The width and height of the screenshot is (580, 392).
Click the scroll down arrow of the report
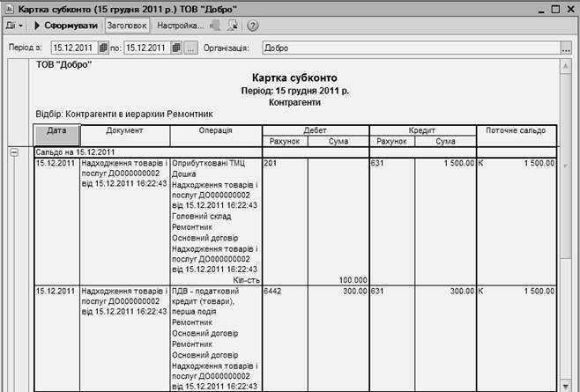pyautogui.click(x=566, y=386)
